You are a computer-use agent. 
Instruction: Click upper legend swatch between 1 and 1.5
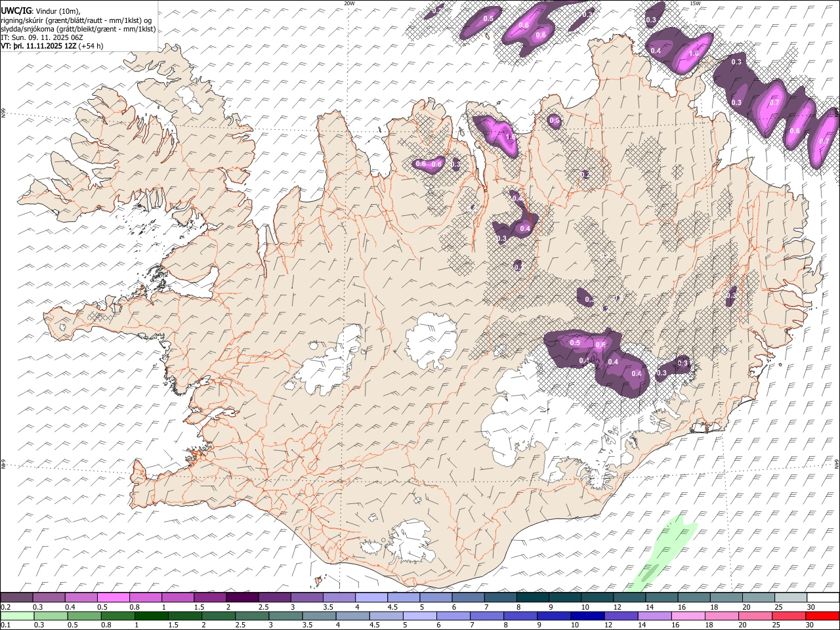[x=178, y=597]
